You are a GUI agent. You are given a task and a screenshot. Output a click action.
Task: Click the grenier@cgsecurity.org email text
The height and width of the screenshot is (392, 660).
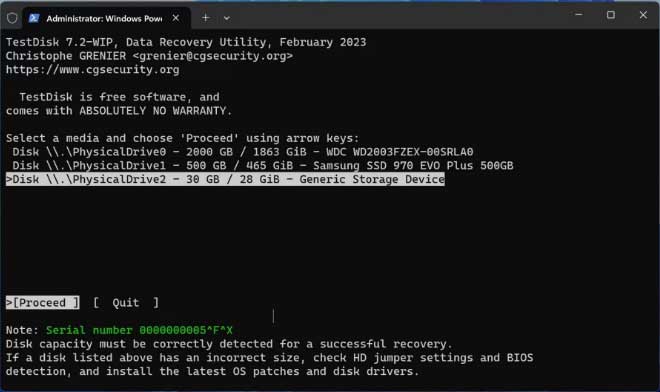pos(213,56)
